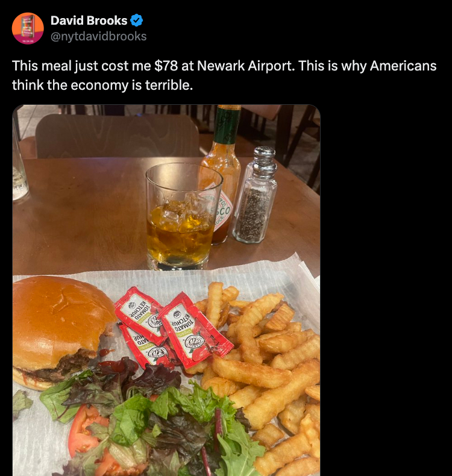This screenshot has width=452, height=476.
Task: Click the $78 amount in tweet
Action: (166, 66)
